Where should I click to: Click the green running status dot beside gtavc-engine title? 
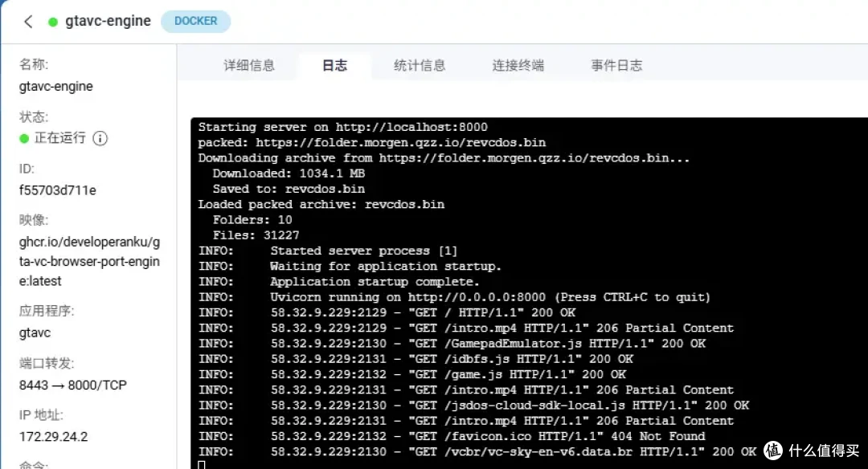(53, 22)
